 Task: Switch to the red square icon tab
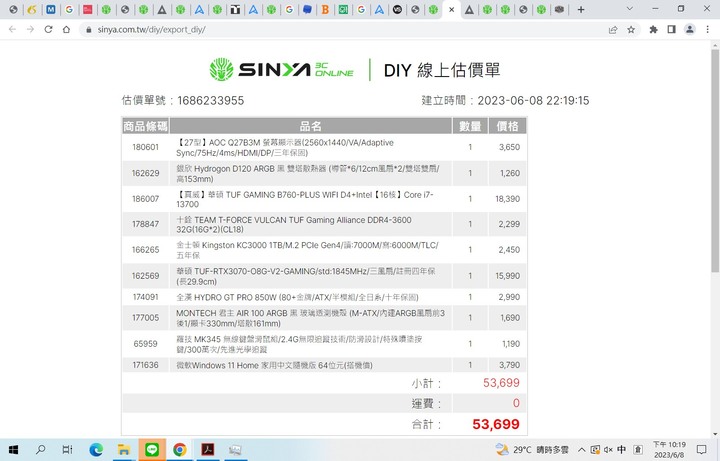pyautogui.click(x=87, y=9)
